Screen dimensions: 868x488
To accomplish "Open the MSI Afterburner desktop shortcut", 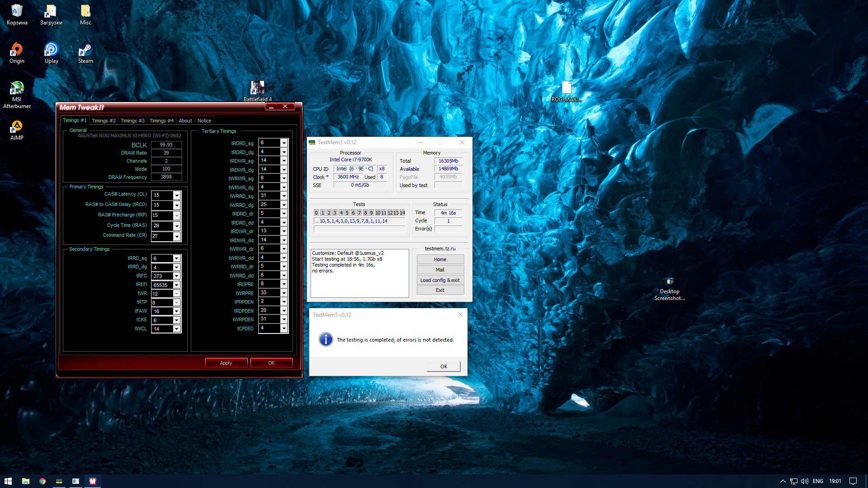I will pyautogui.click(x=17, y=89).
